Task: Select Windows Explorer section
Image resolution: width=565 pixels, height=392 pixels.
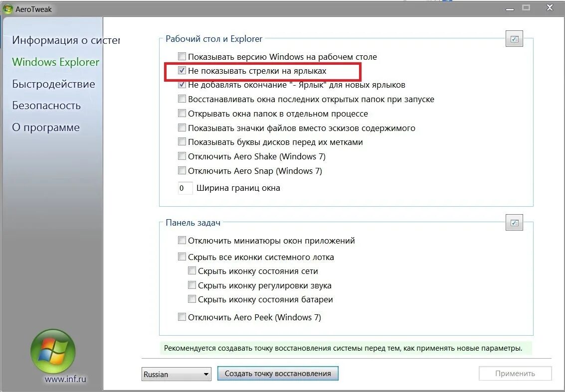Action: click(x=55, y=62)
